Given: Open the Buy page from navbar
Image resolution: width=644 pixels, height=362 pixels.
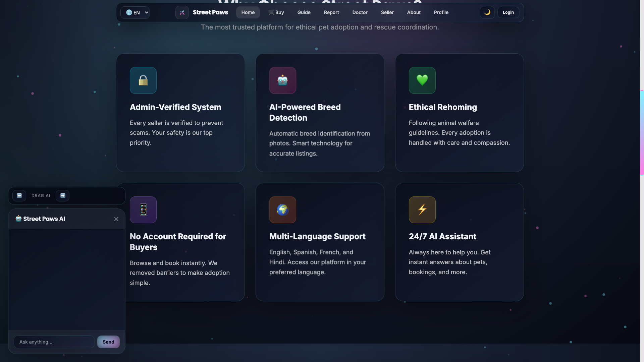Looking at the screenshot, I should coord(276,12).
